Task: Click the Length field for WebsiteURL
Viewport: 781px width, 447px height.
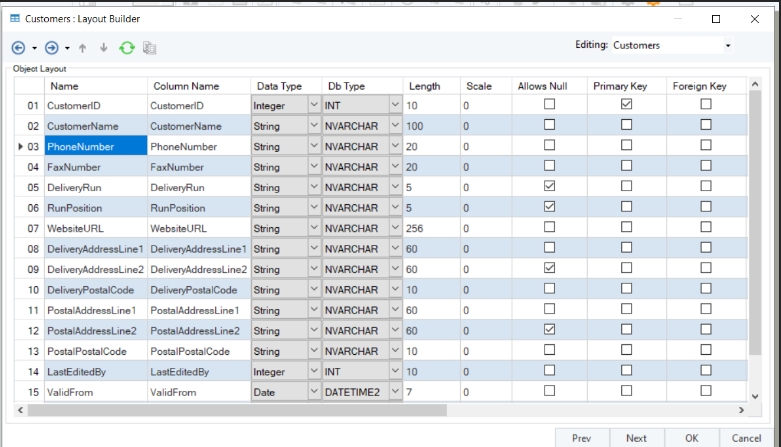Action: pyautogui.click(x=430, y=228)
